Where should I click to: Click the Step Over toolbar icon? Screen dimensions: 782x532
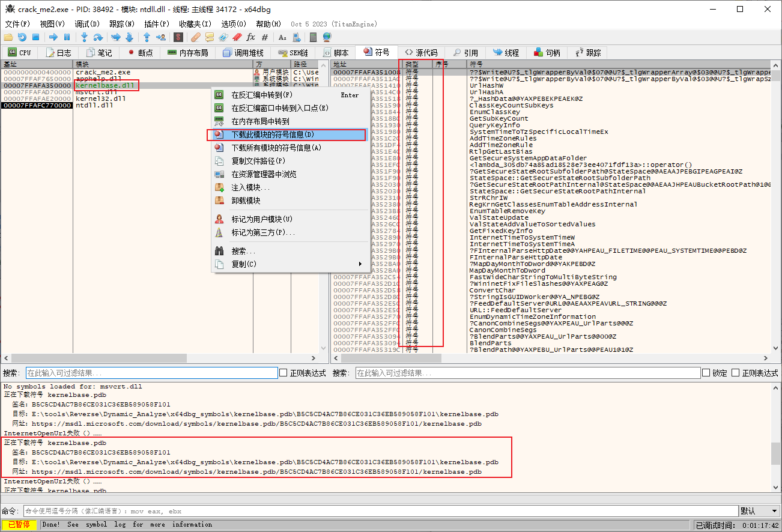pos(98,37)
